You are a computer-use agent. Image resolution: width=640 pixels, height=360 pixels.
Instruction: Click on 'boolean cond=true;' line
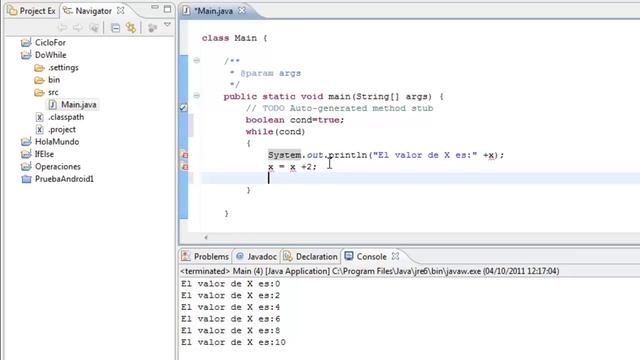tap(295, 120)
